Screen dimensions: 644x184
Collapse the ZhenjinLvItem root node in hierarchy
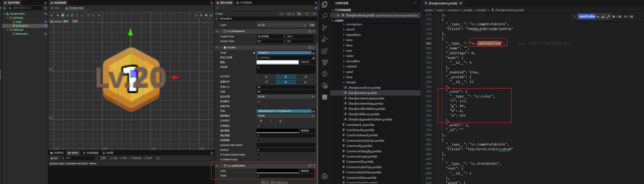[x=4, y=14]
